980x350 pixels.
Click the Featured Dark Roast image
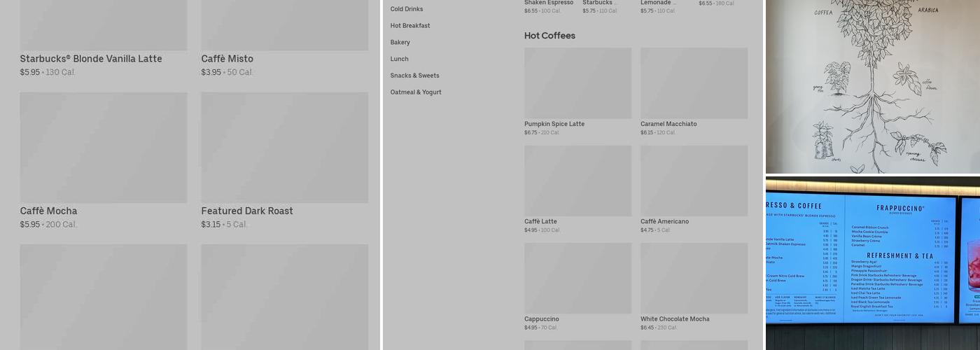tap(285, 148)
